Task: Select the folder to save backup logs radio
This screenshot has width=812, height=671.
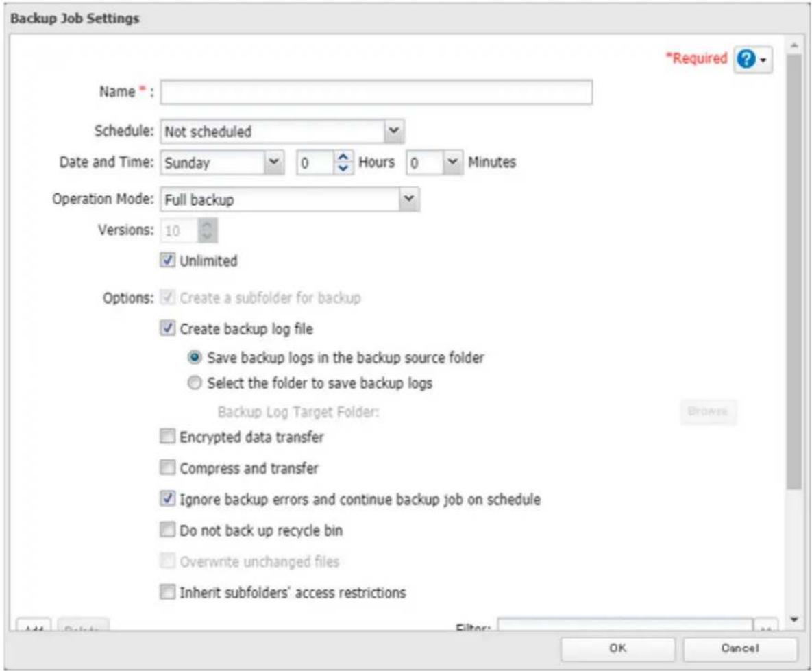Action: pos(194,383)
